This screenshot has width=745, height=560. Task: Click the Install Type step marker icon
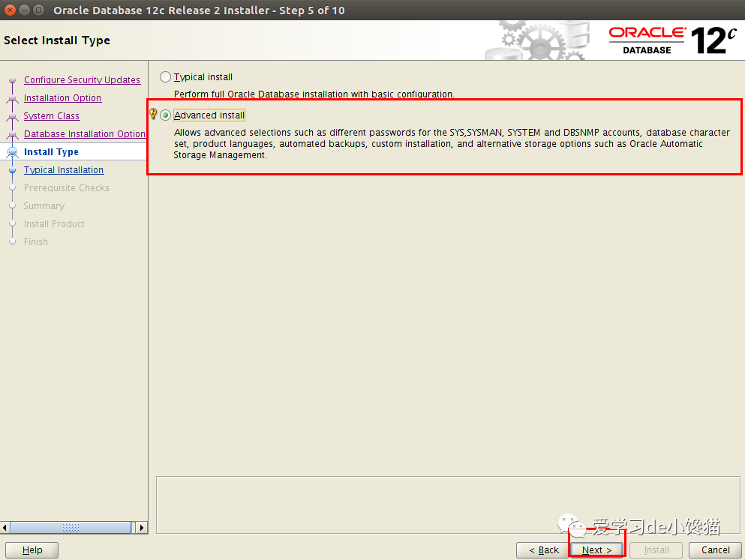(x=12, y=152)
